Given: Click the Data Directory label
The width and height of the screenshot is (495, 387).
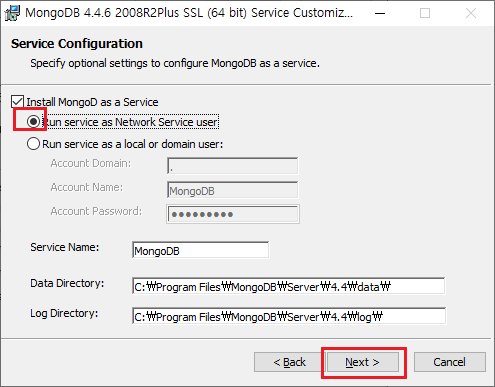Looking at the screenshot, I should coord(67,283).
